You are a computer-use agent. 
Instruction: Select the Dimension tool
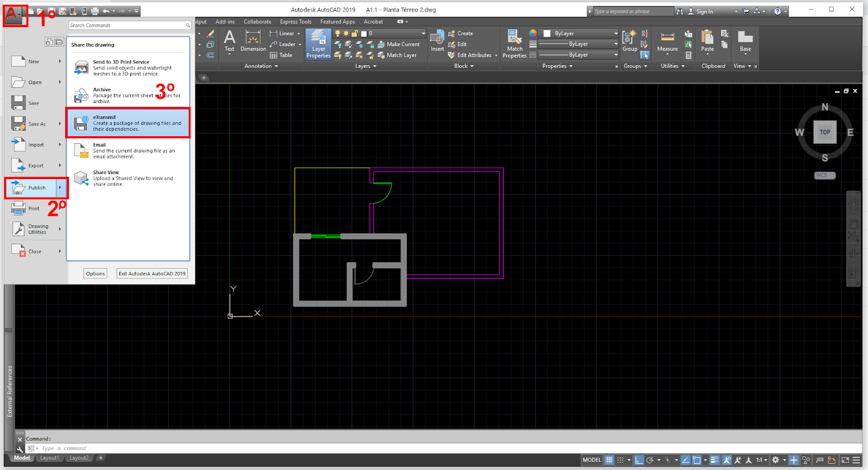click(x=253, y=41)
